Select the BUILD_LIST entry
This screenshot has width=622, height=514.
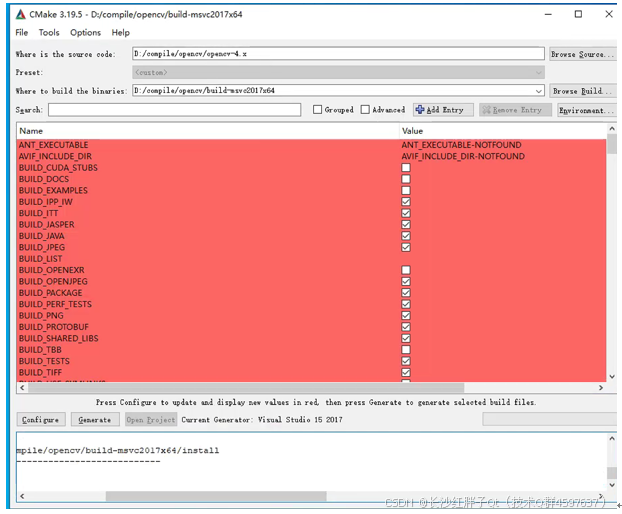(x=40, y=259)
